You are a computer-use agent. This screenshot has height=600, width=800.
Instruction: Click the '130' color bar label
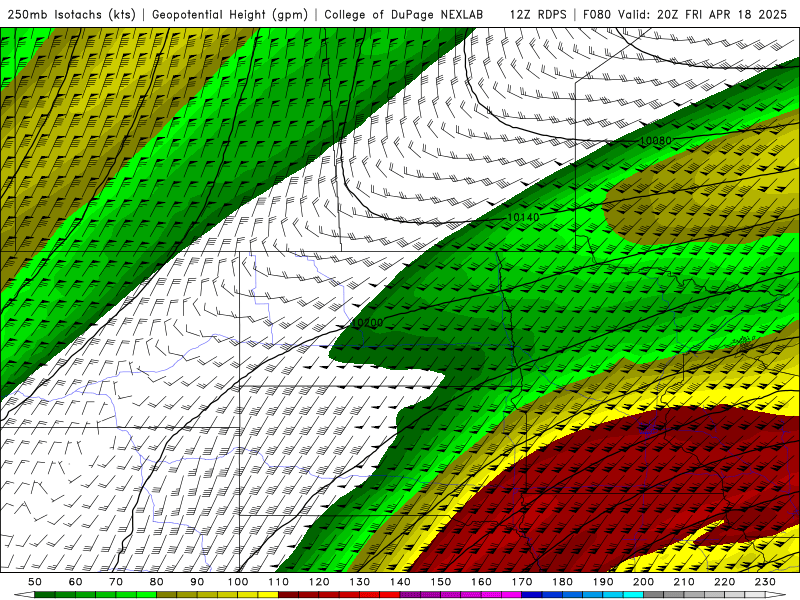360,582
